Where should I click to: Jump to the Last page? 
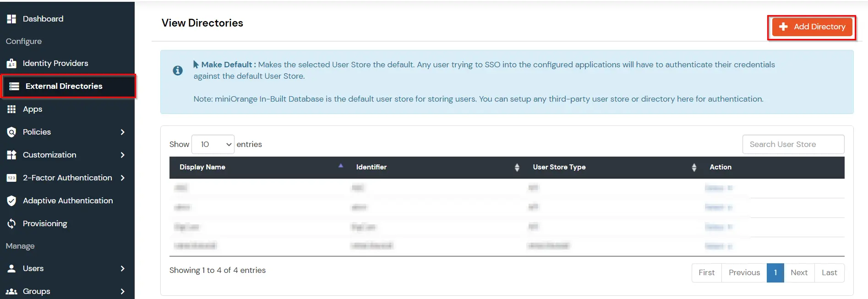pos(830,272)
